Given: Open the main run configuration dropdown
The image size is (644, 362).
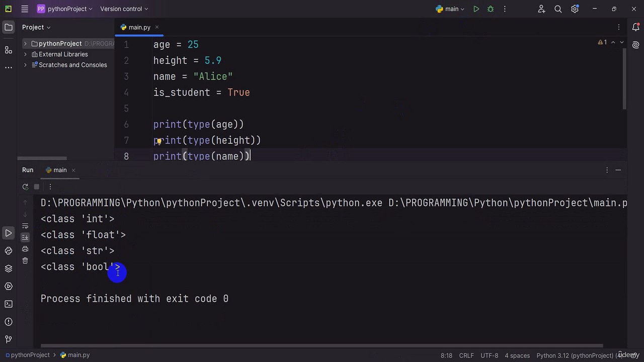Looking at the screenshot, I should click(450, 9).
